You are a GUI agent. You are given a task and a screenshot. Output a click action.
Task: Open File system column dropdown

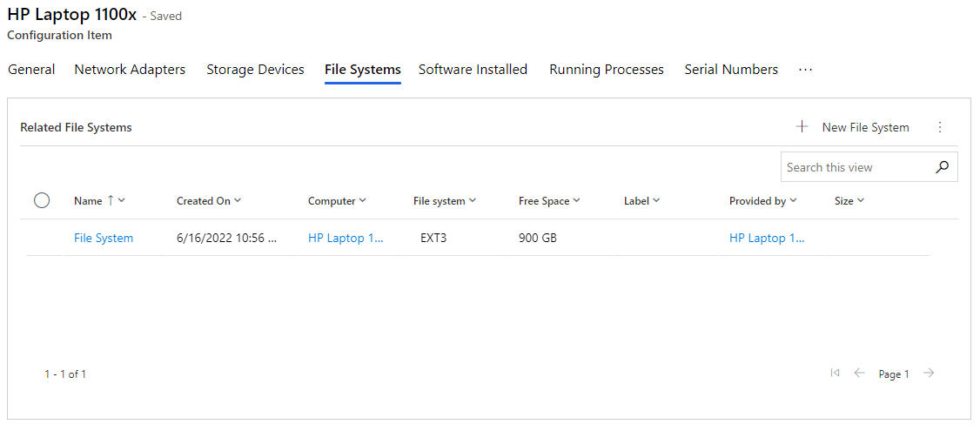pyautogui.click(x=473, y=201)
